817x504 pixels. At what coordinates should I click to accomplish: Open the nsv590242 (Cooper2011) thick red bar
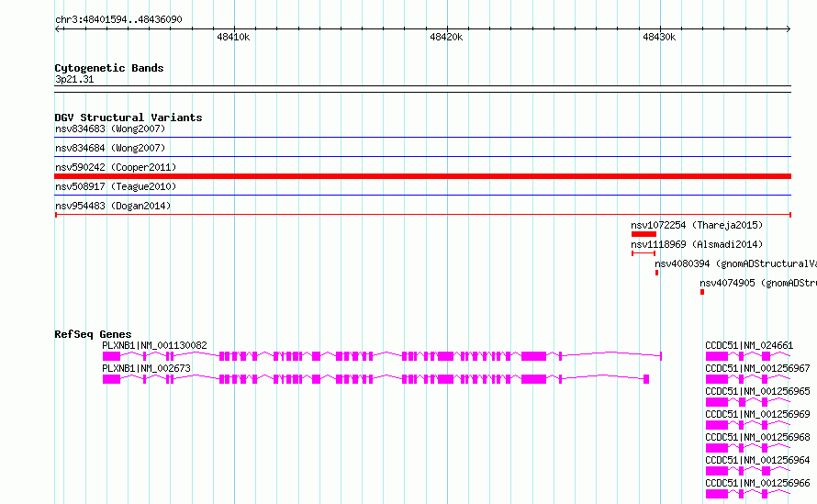click(422, 176)
